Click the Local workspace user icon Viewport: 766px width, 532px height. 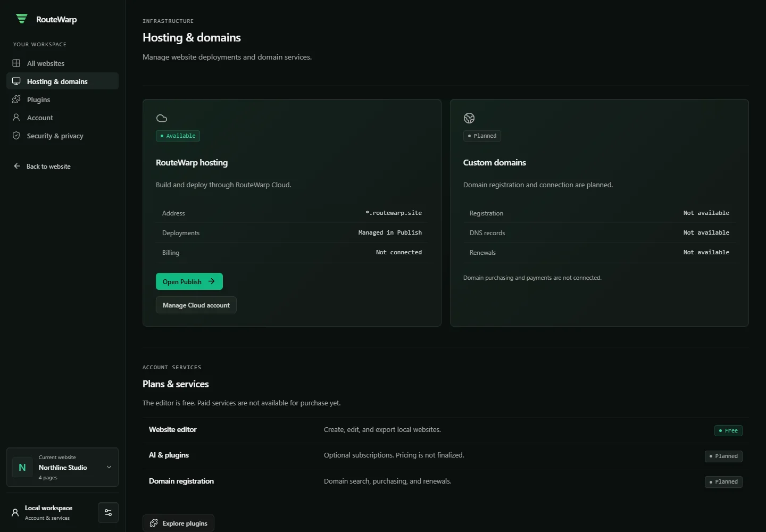point(15,513)
